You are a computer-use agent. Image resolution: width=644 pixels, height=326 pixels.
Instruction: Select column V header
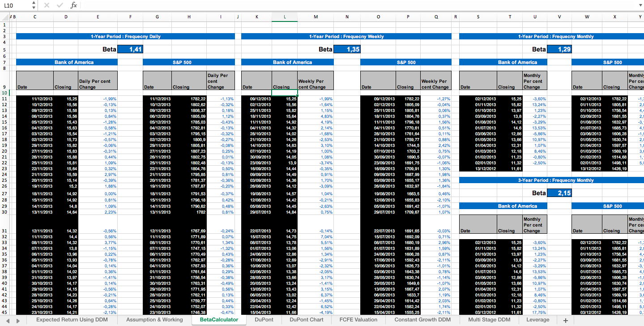coord(559,17)
